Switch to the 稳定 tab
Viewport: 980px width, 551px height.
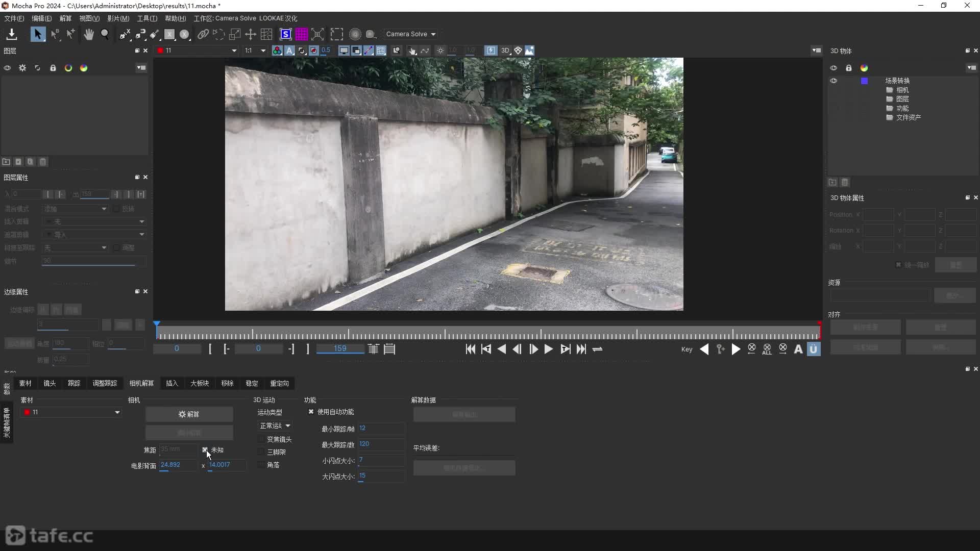pyautogui.click(x=252, y=383)
